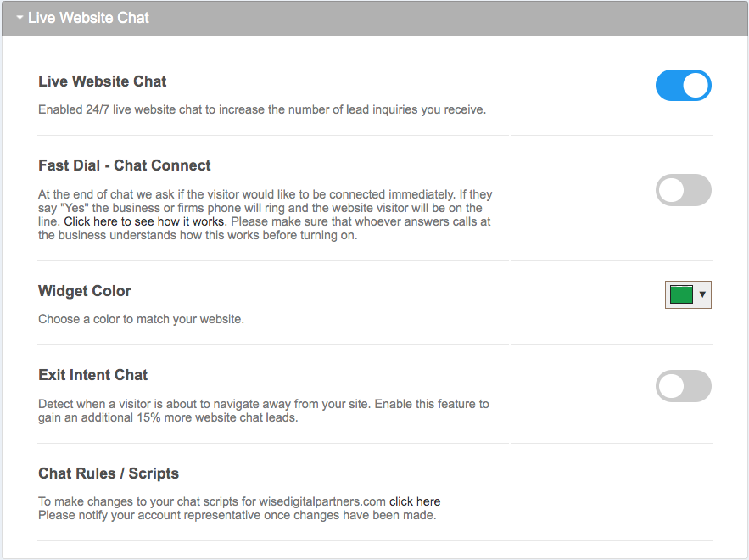Click the 'Chat Rules / Scripts' heading
Viewport: 749px width, 560px height.
109,473
